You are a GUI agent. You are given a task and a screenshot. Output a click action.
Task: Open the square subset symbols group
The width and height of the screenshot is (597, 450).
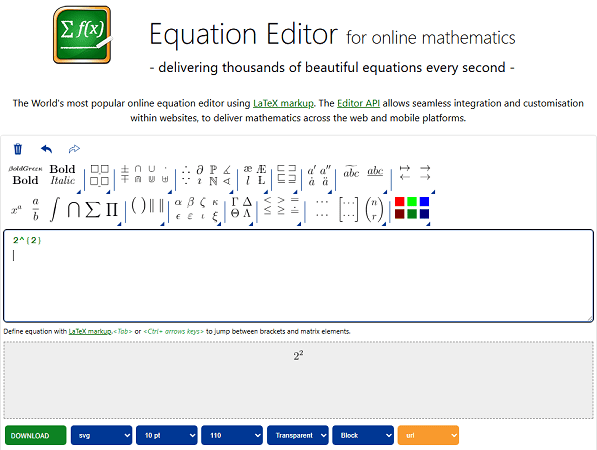click(286, 174)
